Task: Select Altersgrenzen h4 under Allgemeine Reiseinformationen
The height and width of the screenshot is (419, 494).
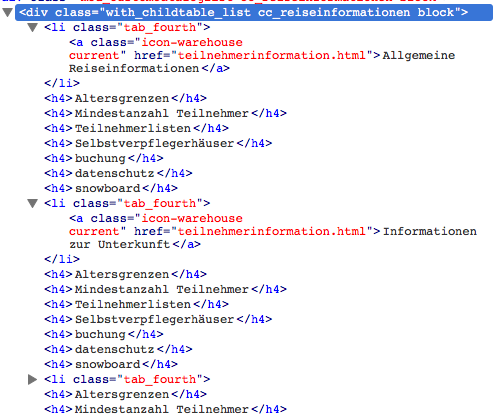Action: click(x=125, y=98)
